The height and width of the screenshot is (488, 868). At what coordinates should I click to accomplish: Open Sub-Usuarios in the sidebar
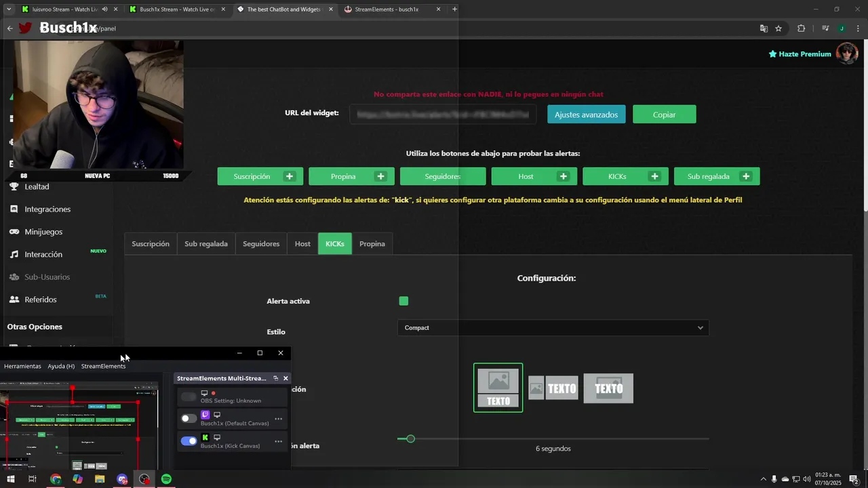click(47, 277)
